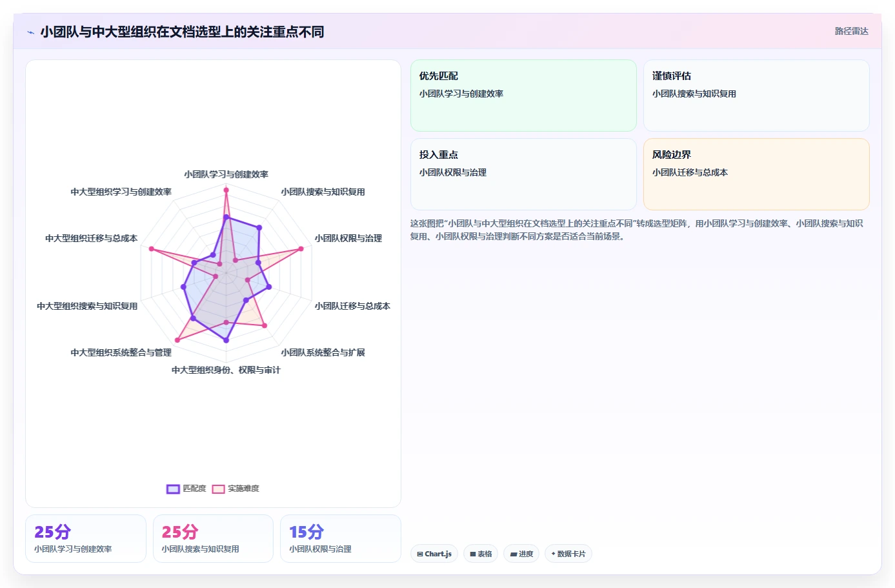Toggle the 匹配度 legend swatch
This screenshot has height=588, width=895.
click(x=173, y=489)
